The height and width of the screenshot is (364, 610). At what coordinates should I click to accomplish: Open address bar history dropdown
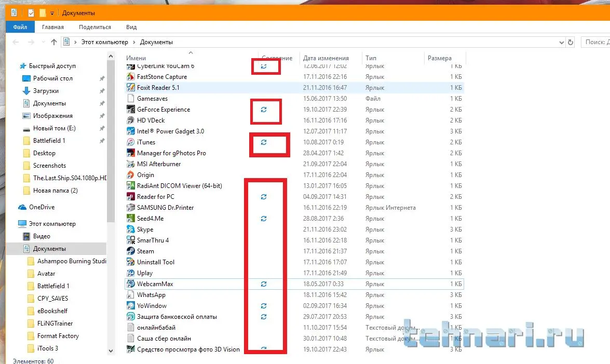pyautogui.click(x=561, y=43)
